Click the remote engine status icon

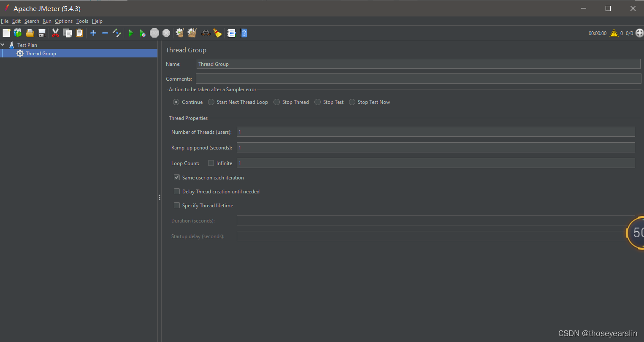click(639, 33)
